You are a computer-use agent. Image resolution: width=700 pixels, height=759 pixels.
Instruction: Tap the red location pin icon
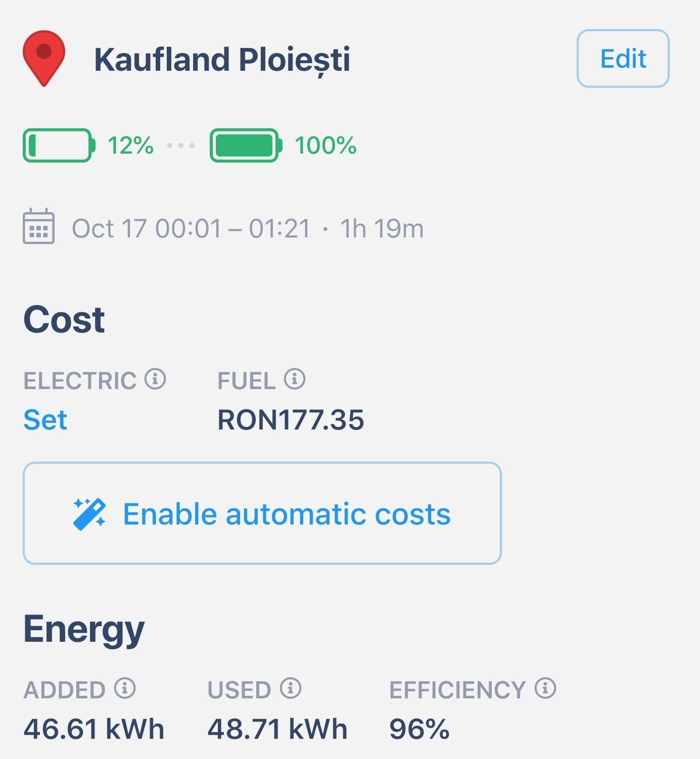pos(44,57)
